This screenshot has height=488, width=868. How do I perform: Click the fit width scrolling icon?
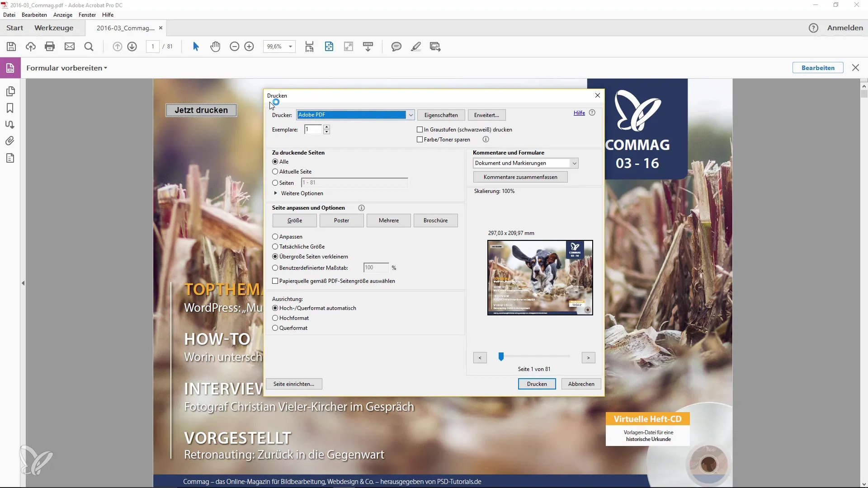click(x=309, y=47)
